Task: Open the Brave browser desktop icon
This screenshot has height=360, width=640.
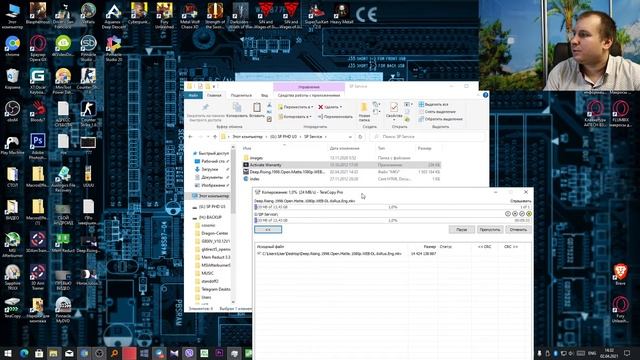Action: pos(620,274)
